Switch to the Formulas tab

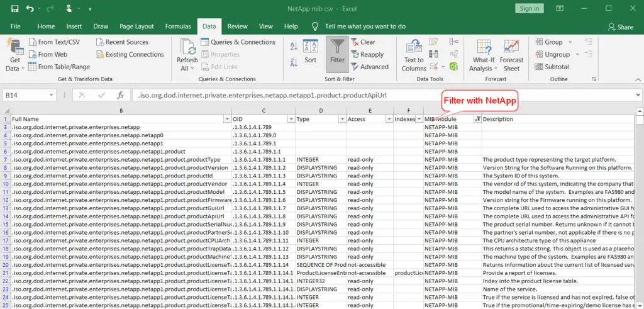178,26
